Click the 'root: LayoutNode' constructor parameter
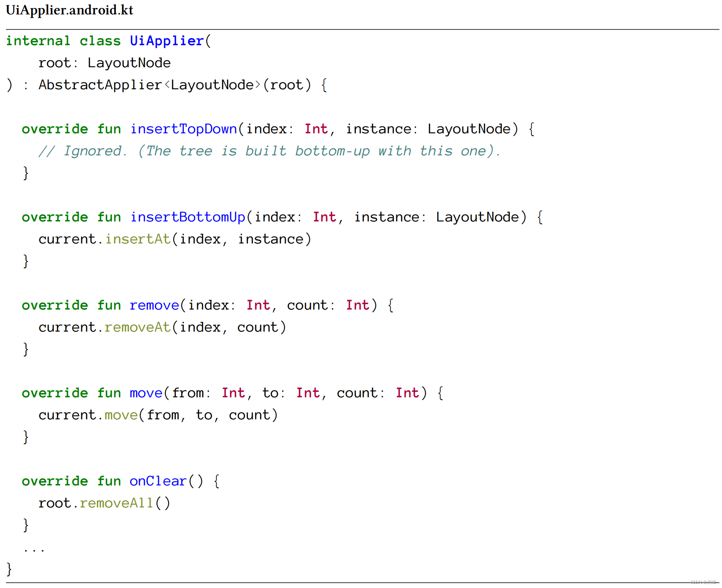 point(104,63)
